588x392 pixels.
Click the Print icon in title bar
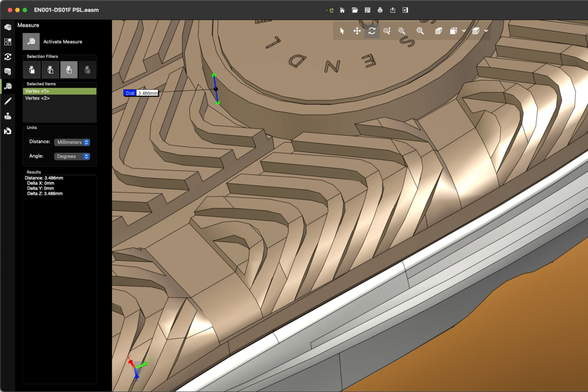point(380,10)
